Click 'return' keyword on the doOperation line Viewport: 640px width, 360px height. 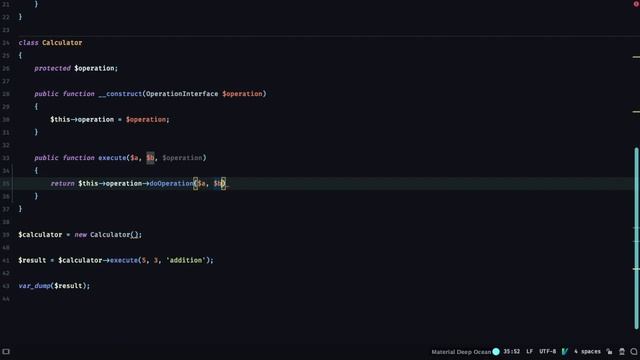(x=62, y=184)
